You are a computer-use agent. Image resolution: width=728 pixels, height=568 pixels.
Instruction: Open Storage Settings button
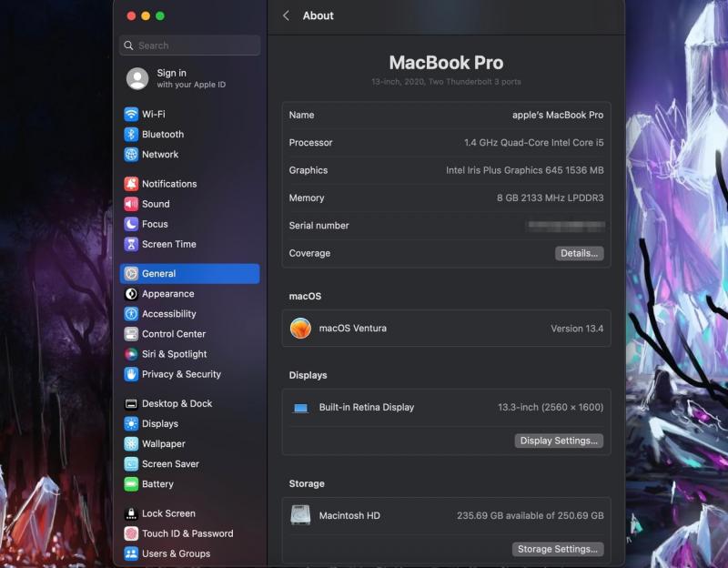558,549
